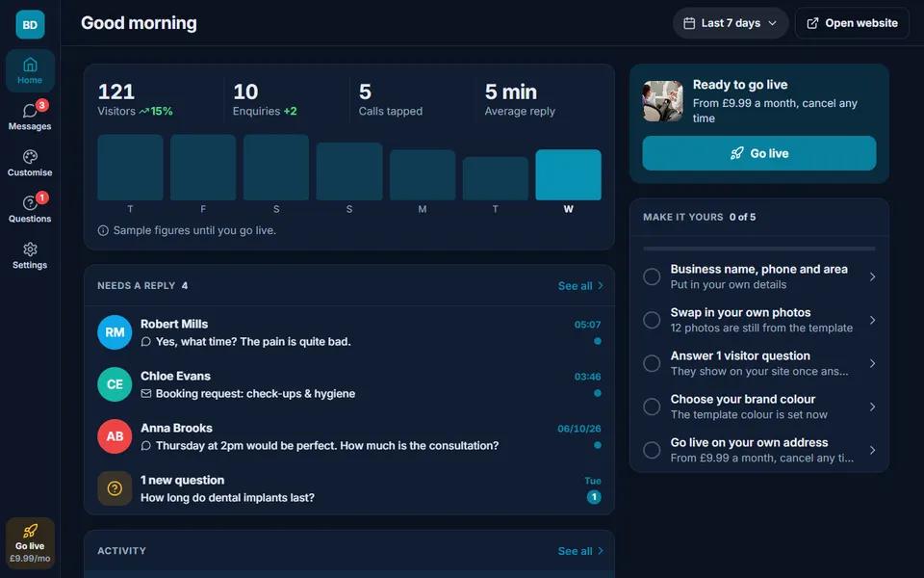
Task: Select the Wednesday bar in the chart
Action: pos(568,174)
